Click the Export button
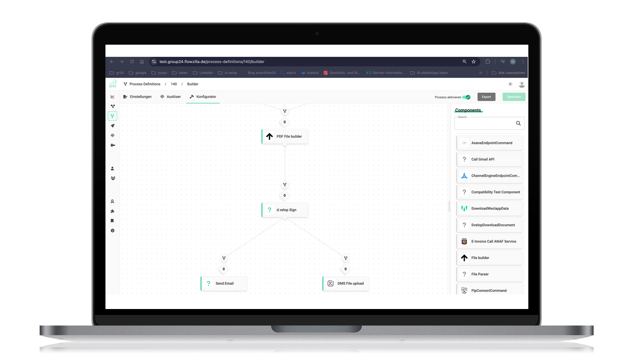This screenshot has width=633, height=364. [486, 97]
